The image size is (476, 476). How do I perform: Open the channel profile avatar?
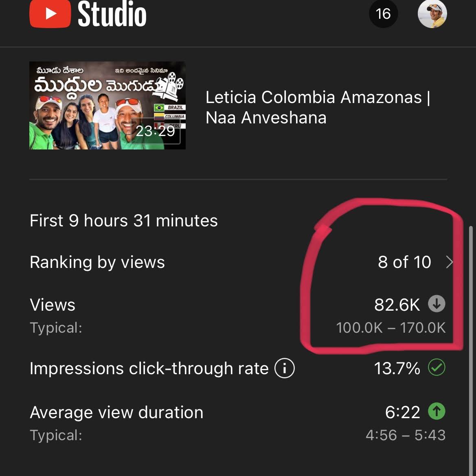click(x=432, y=14)
